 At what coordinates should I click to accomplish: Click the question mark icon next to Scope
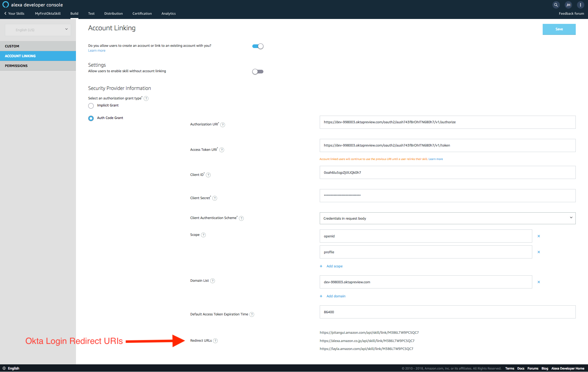pos(204,235)
